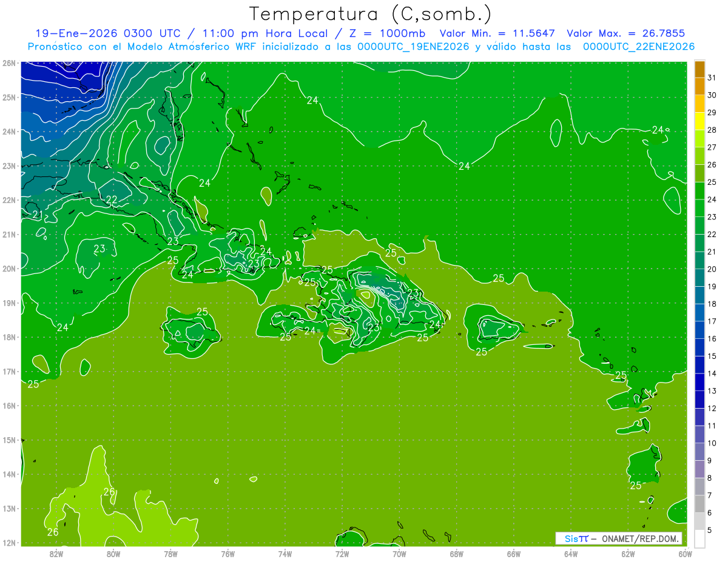Click the legend label "20" on the color scale
728x562 pixels.
tap(712, 269)
